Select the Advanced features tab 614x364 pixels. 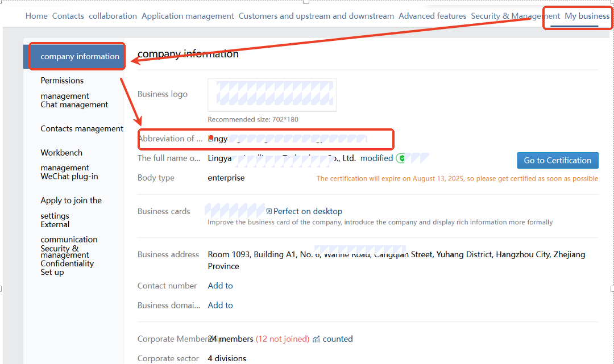[432, 16]
